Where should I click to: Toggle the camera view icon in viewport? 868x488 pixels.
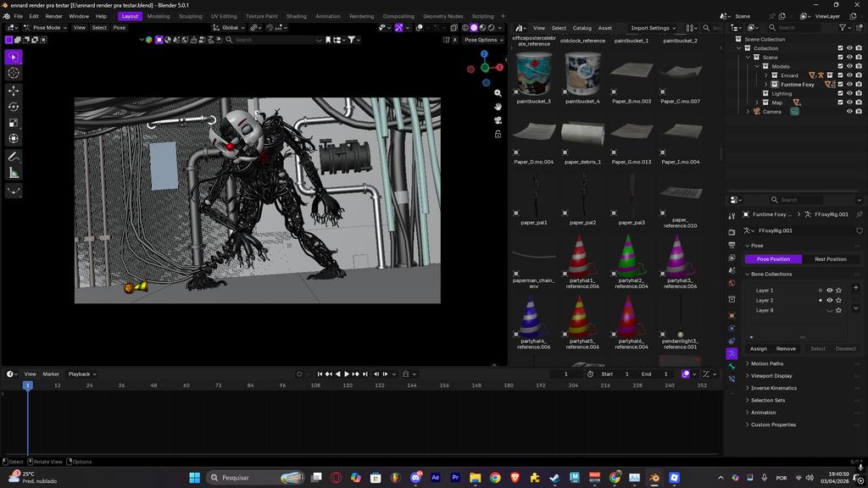[498, 120]
